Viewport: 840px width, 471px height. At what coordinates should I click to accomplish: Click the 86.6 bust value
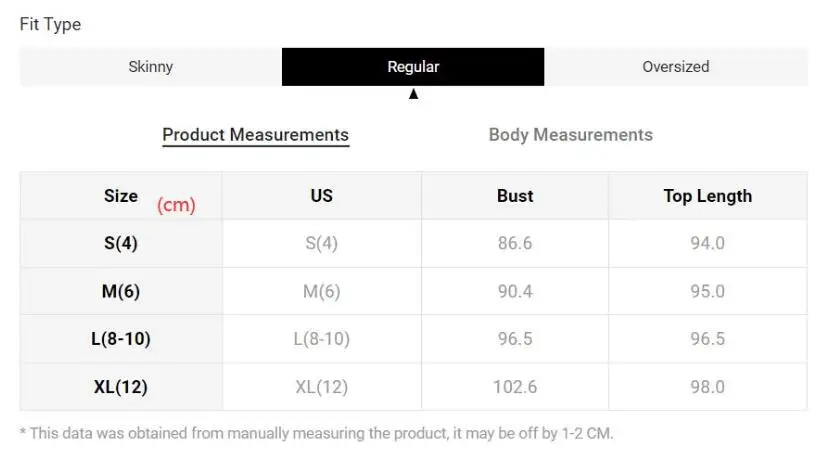coord(515,243)
